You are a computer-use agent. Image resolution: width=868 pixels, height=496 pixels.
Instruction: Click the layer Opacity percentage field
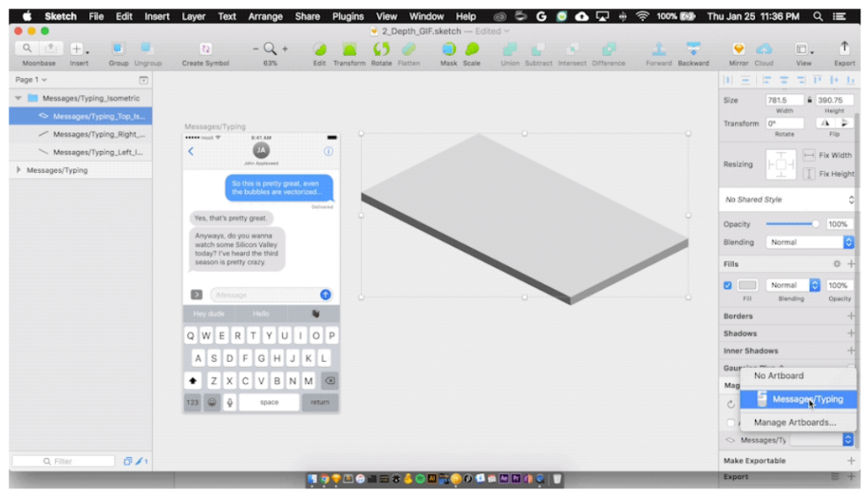[x=839, y=224]
